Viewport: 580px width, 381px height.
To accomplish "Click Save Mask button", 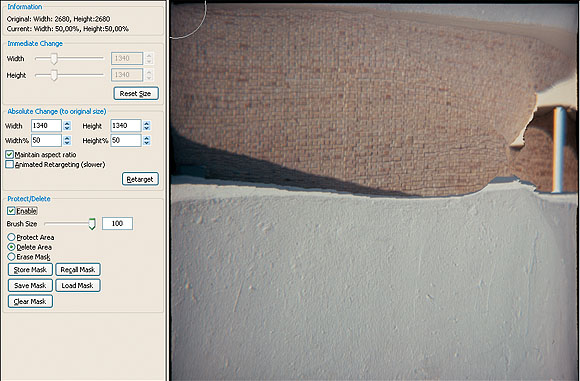I will [x=30, y=286].
